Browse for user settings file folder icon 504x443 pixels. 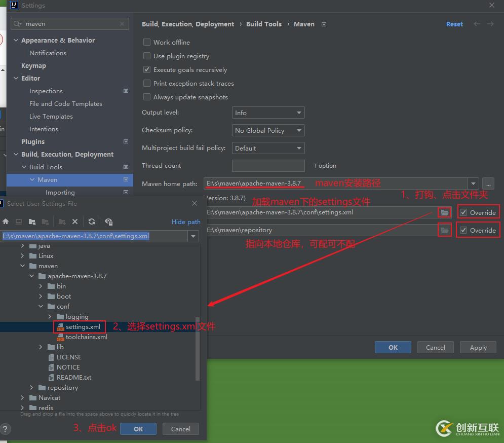(x=445, y=212)
